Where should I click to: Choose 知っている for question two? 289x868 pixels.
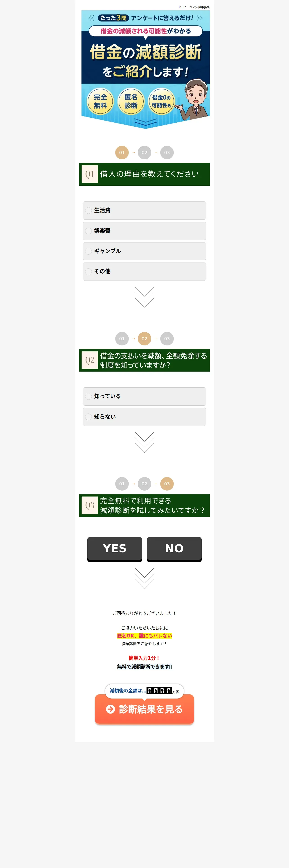coord(144,396)
